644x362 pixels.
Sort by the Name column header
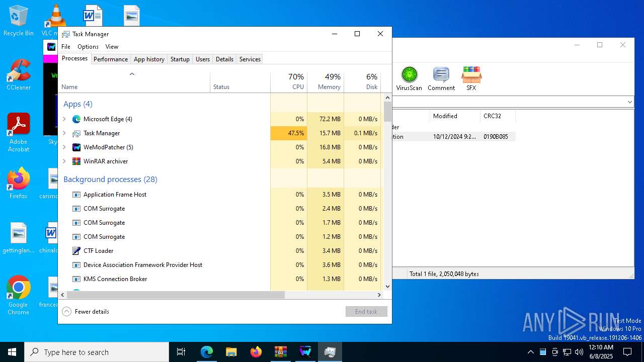pyautogui.click(x=134, y=82)
